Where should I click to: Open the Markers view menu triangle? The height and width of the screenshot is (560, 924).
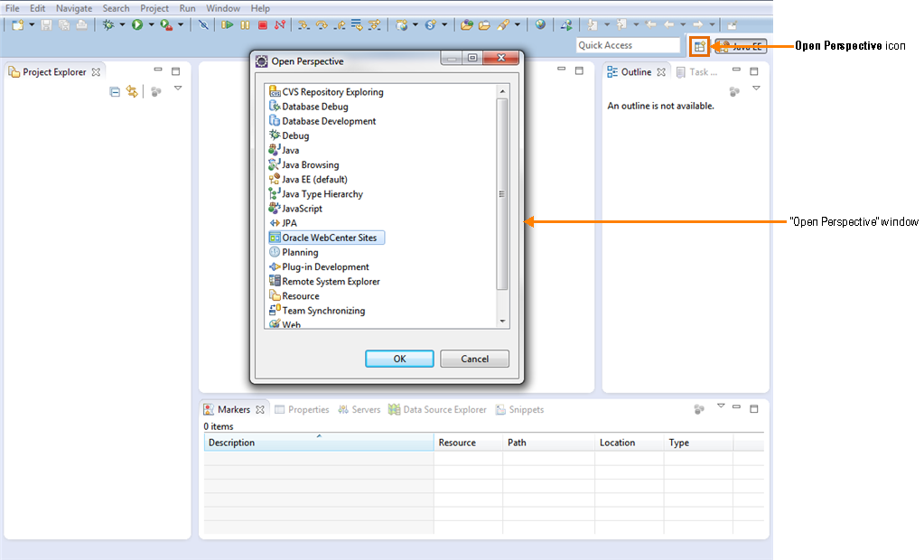click(721, 406)
